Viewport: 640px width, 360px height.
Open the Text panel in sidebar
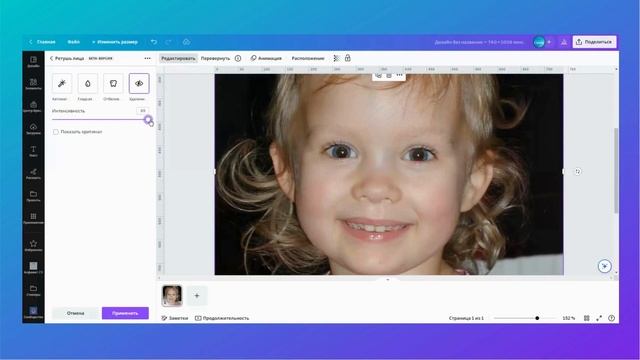pos(33,151)
